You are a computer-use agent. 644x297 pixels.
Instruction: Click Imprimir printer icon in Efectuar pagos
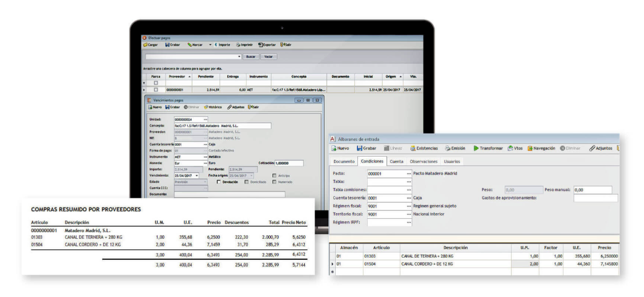click(x=238, y=44)
